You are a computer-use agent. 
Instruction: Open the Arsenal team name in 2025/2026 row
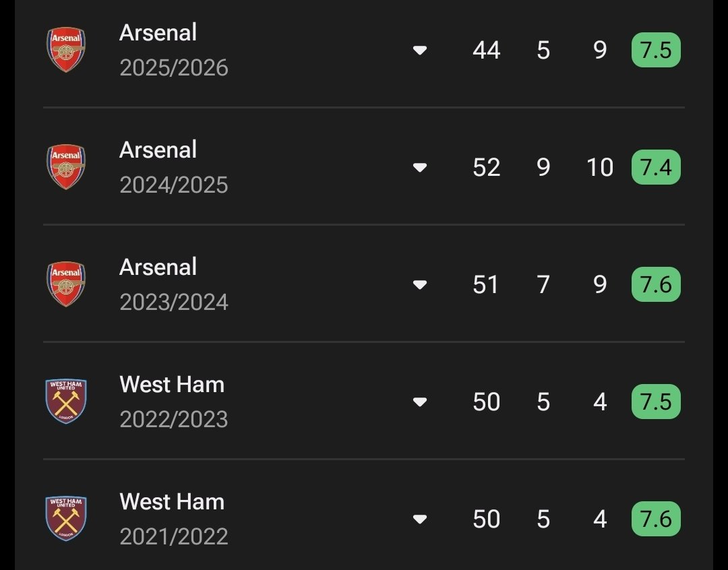pyautogui.click(x=158, y=32)
